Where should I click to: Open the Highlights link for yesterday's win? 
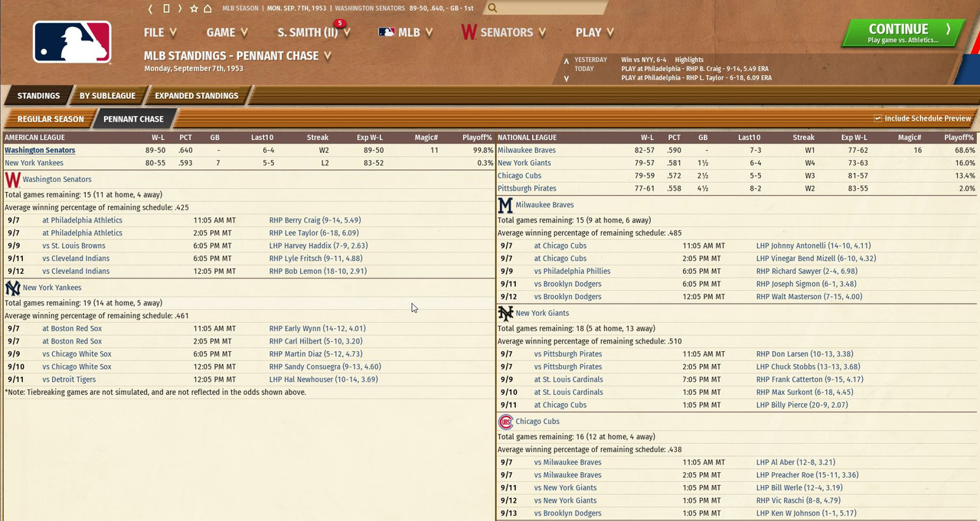coord(689,60)
